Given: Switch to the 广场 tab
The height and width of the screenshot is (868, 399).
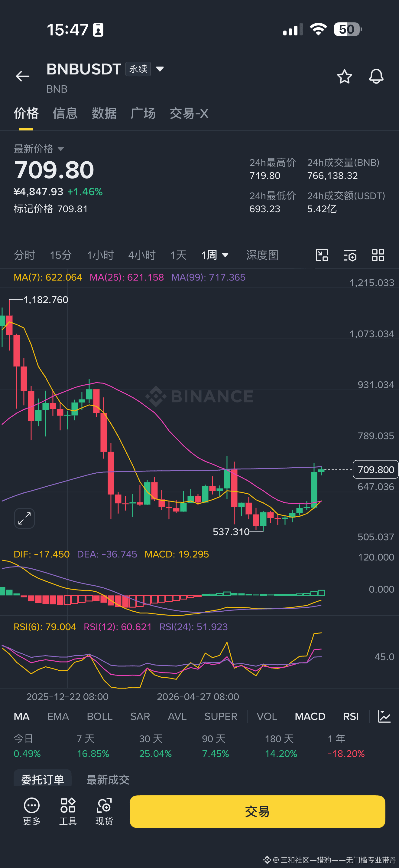Looking at the screenshot, I should [x=143, y=113].
